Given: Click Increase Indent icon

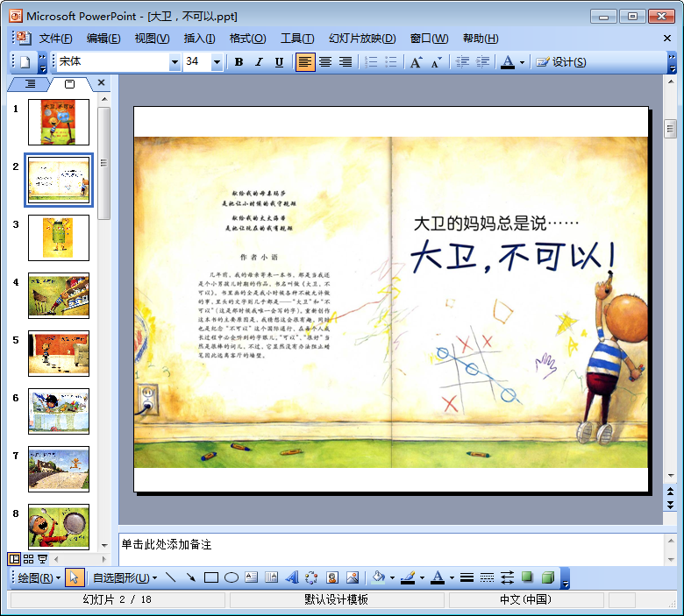Looking at the screenshot, I should (482, 62).
